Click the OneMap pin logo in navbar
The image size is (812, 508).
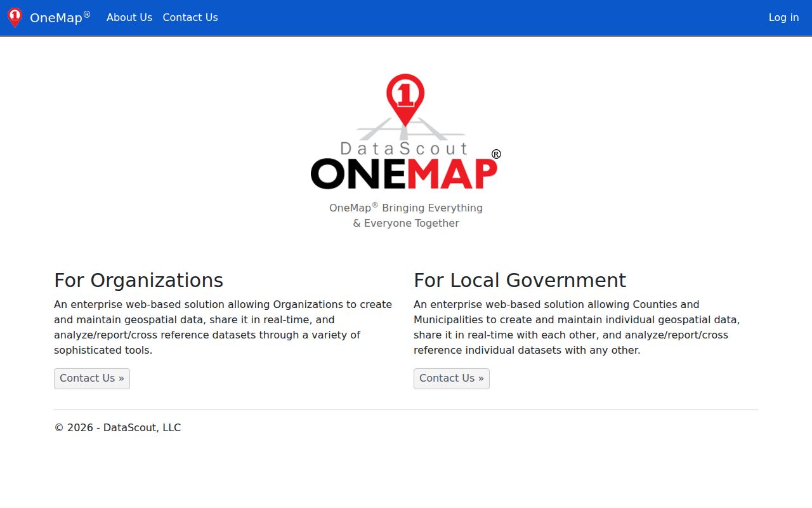[x=15, y=18]
